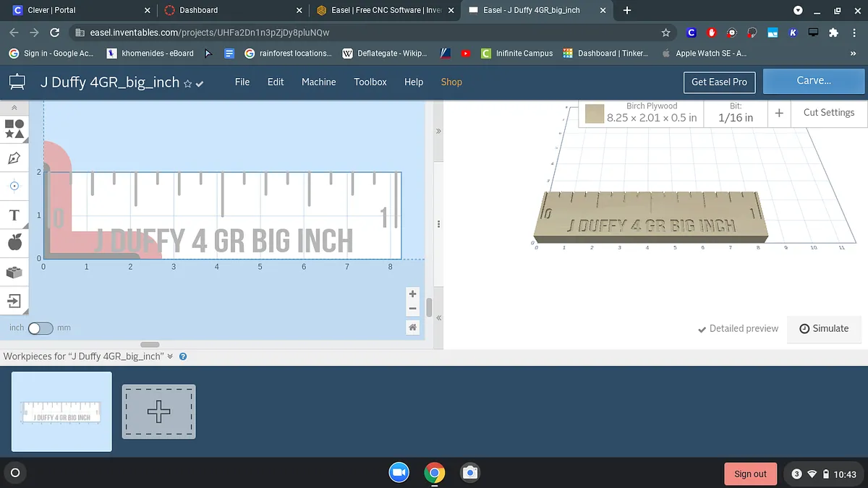
Task: Select the Text tool
Action: point(14,215)
